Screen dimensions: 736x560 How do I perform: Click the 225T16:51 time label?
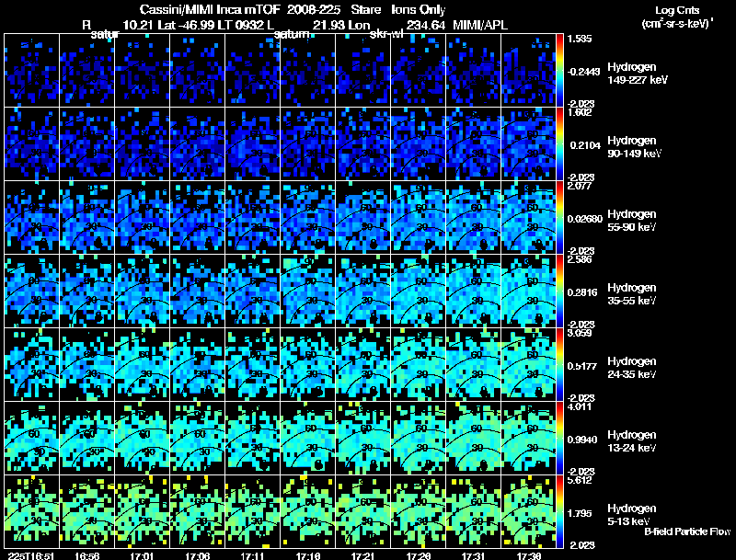pos(31,555)
